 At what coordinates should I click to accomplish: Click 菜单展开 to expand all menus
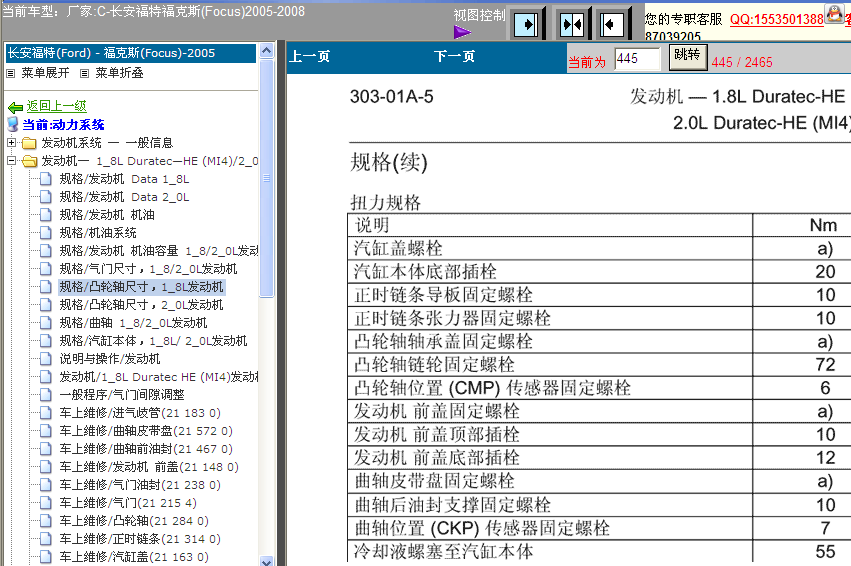[46, 73]
